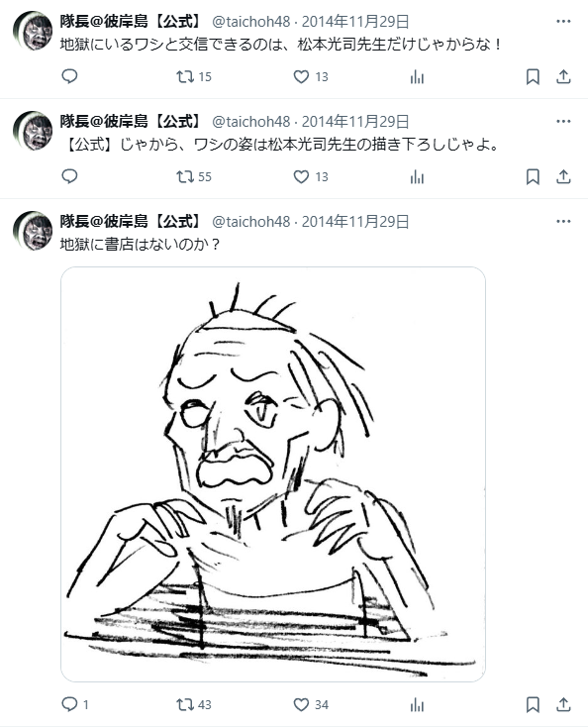Viewport: 588px width, 727px height.
Task: Reply to the tweet with 1 reply
Action: pyautogui.click(x=75, y=705)
